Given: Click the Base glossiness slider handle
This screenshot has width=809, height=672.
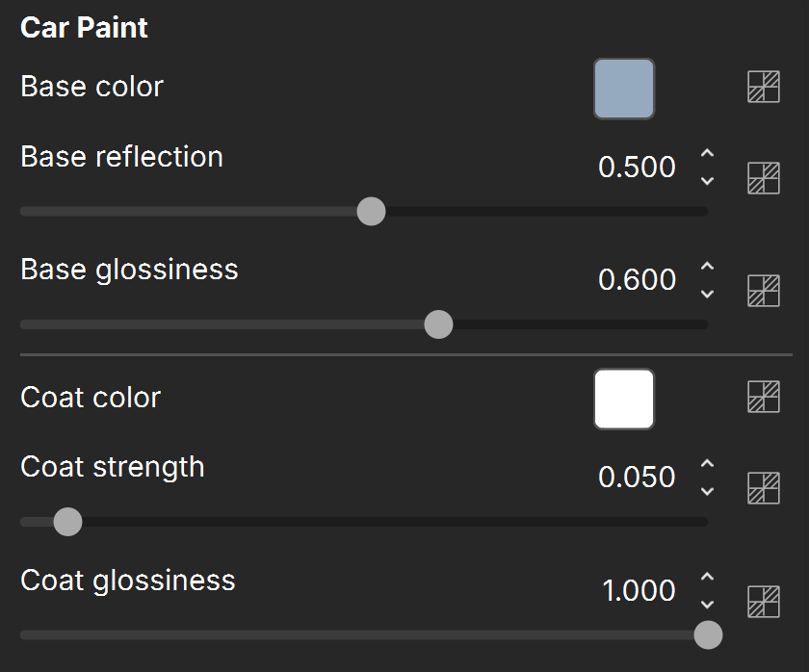Looking at the screenshot, I should pos(438,324).
